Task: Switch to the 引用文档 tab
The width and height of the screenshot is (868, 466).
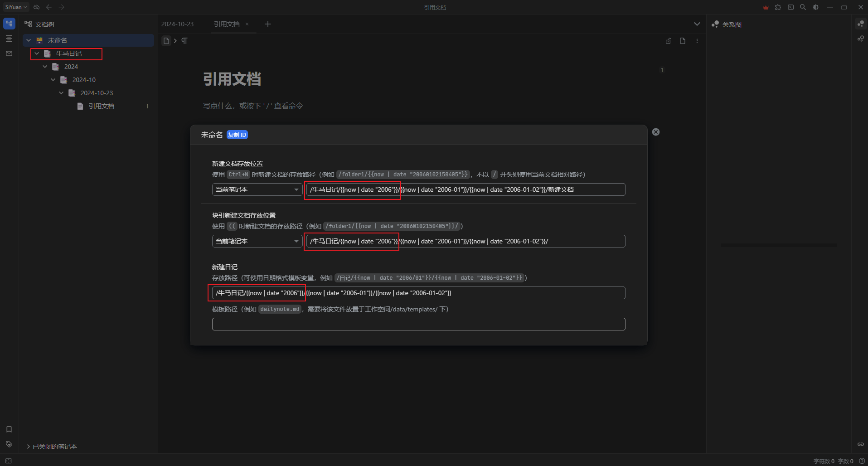Action: pyautogui.click(x=227, y=24)
